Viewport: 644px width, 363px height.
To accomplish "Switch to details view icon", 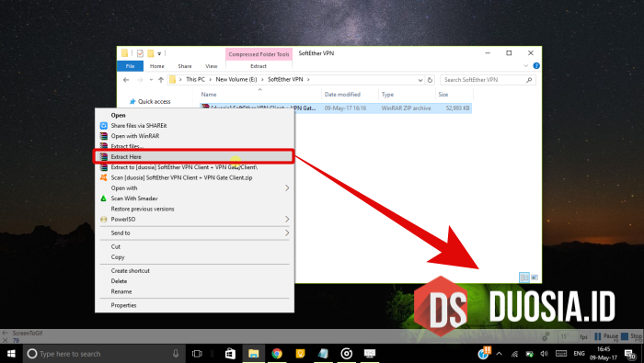I will 524,278.
